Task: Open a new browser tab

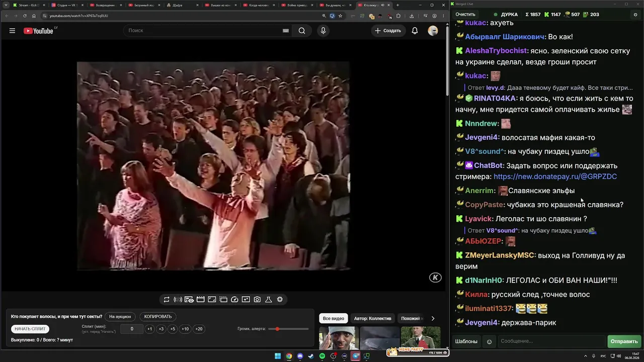Action: coord(397,5)
